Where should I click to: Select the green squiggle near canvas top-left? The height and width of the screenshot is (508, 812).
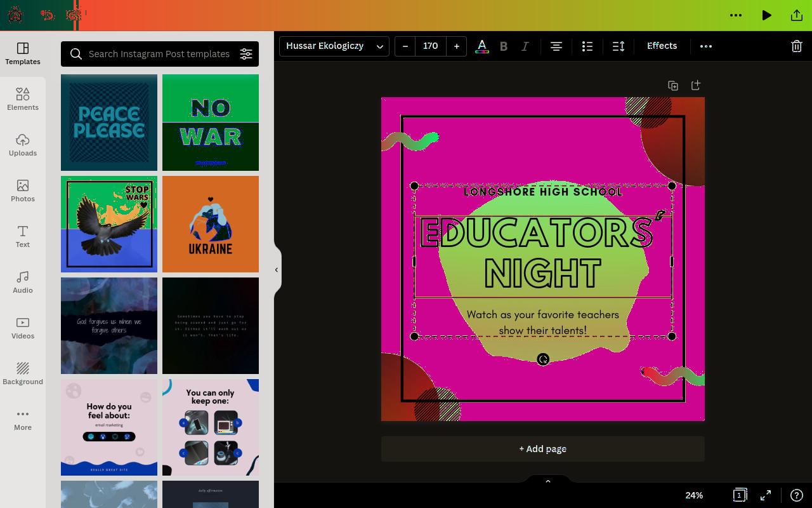[x=410, y=141]
